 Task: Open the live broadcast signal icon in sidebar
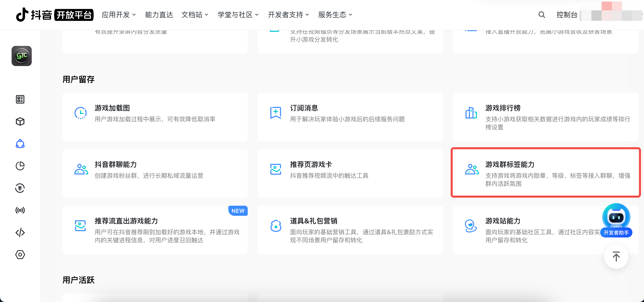(x=20, y=210)
